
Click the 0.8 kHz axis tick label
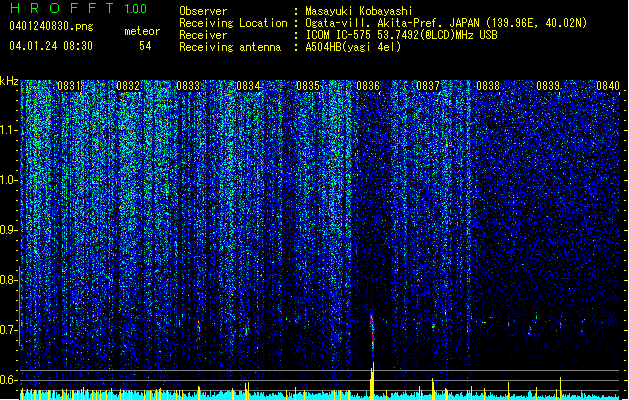(9, 280)
